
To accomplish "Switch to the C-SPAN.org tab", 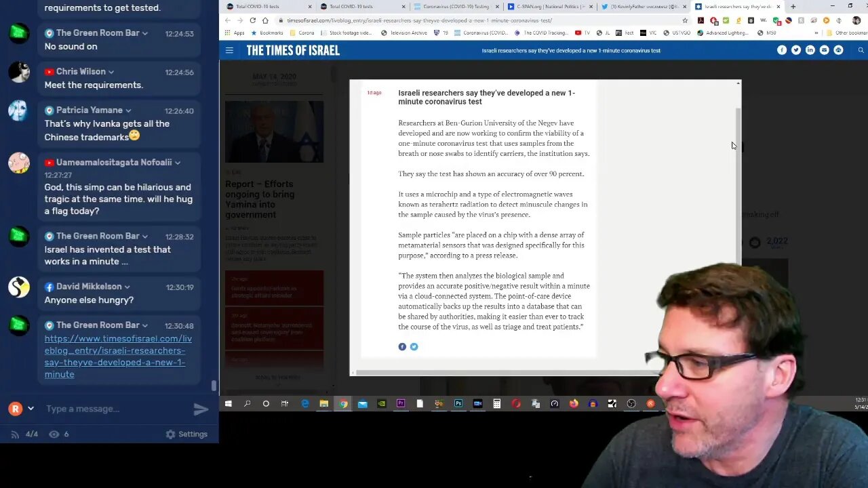I will click(550, 7).
